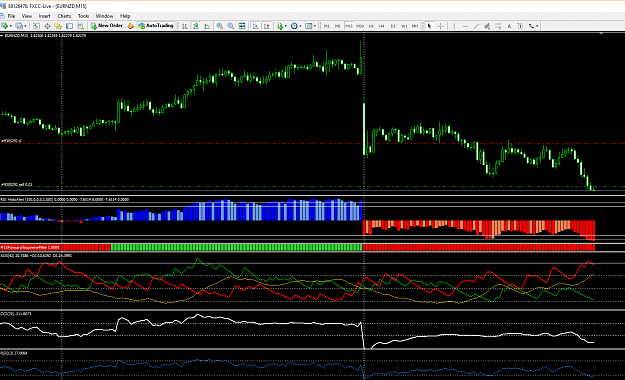
Task: Select the Trendline tool
Action: [476, 26]
